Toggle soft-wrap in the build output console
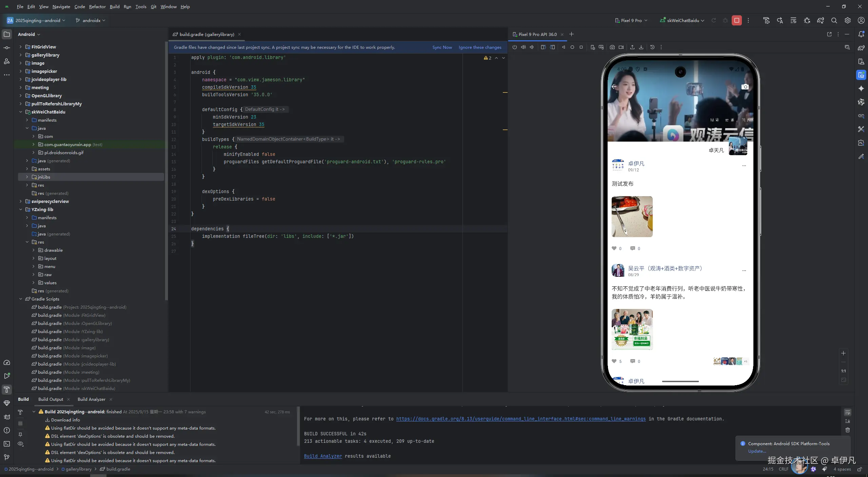The height and width of the screenshot is (477, 868). tap(847, 412)
